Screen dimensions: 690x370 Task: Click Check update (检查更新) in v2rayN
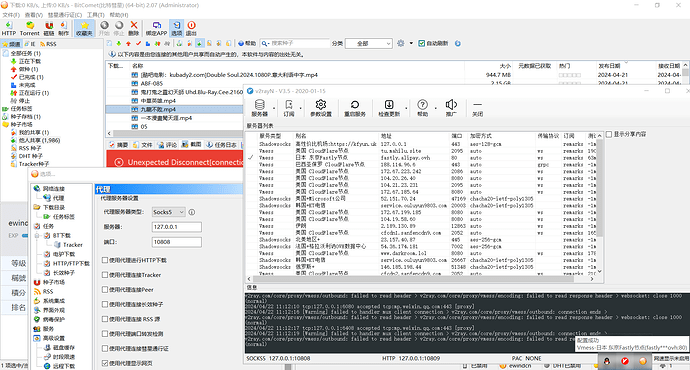point(389,108)
